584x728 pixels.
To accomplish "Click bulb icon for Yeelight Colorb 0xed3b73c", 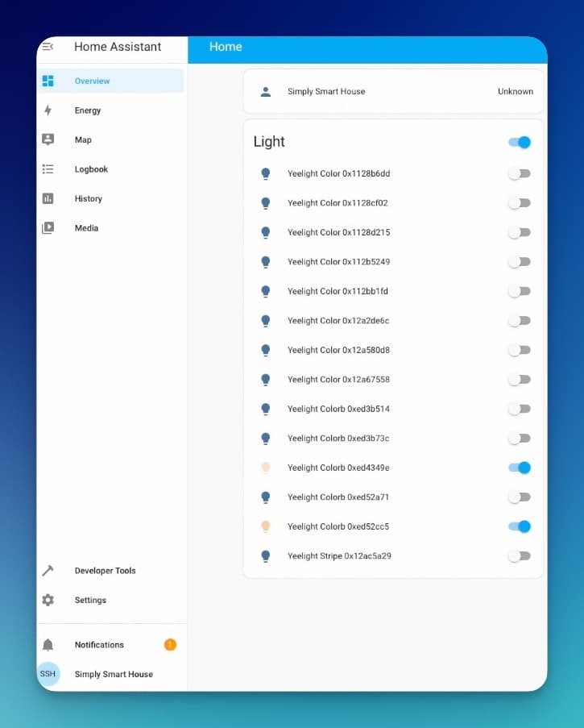I will point(266,439).
